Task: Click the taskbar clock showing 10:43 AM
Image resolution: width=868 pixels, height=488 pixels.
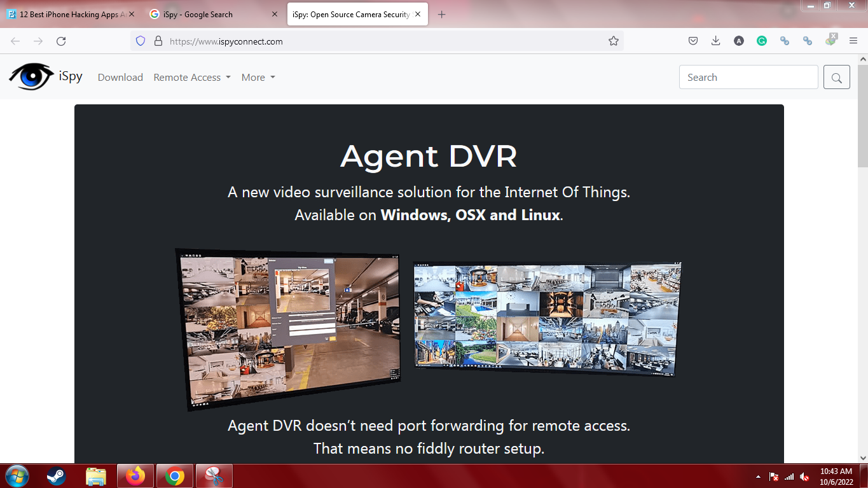Action: pyautogui.click(x=836, y=477)
